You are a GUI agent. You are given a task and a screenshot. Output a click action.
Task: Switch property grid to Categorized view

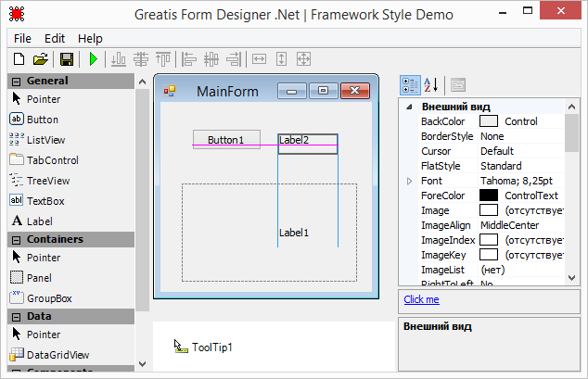(x=410, y=85)
